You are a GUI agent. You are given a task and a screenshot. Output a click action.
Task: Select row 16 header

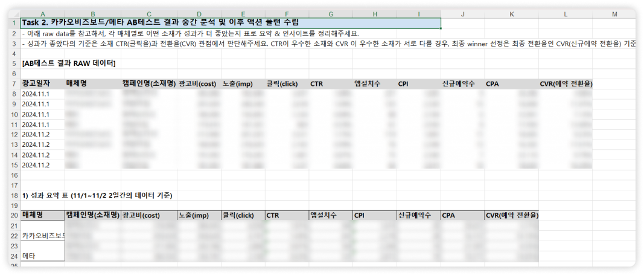13,175
